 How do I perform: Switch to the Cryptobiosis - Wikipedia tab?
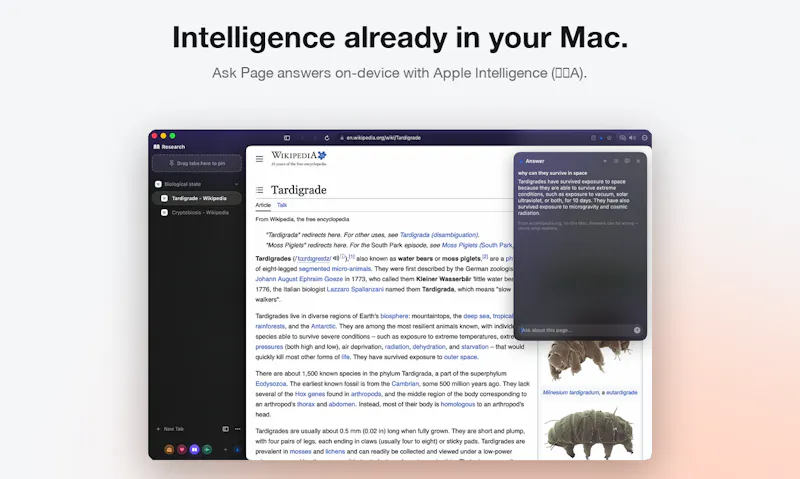pyautogui.click(x=197, y=213)
